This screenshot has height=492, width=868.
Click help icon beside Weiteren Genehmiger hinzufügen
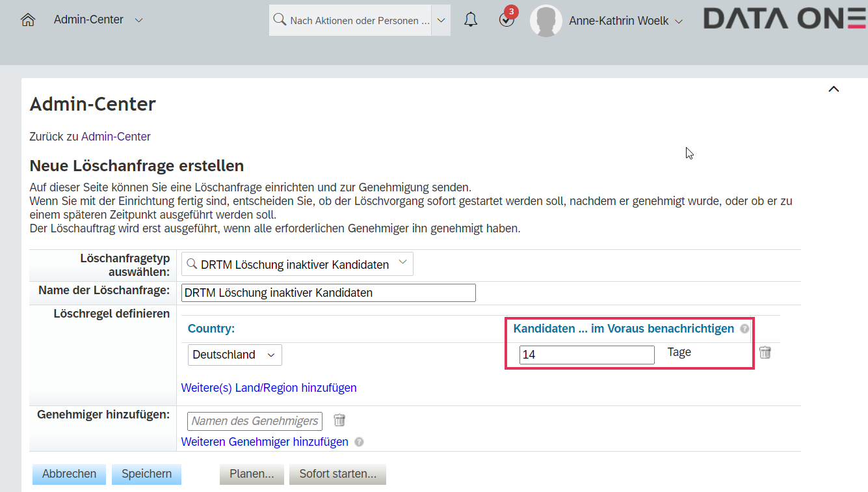(x=359, y=442)
